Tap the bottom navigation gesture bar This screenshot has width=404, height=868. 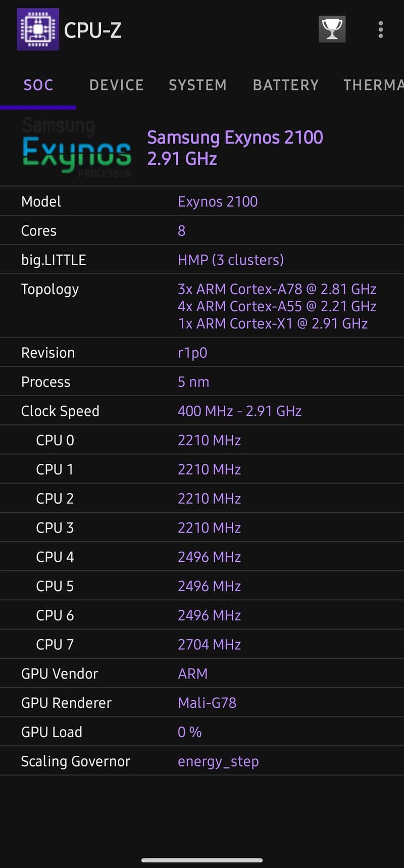[x=202, y=860]
